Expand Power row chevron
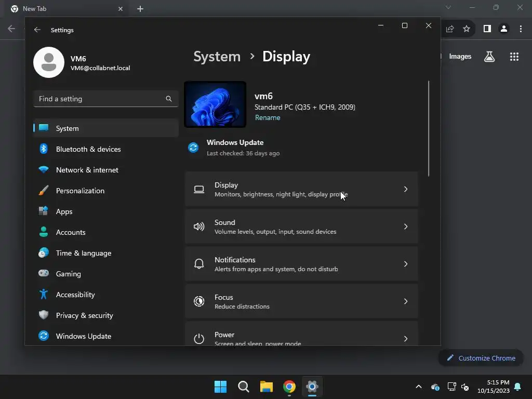Viewport: 532px width, 399px height. click(x=405, y=338)
